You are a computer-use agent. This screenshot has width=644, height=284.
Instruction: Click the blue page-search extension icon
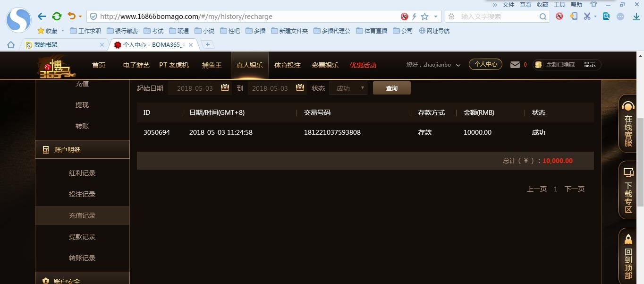pyautogui.click(x=606, y=16)
